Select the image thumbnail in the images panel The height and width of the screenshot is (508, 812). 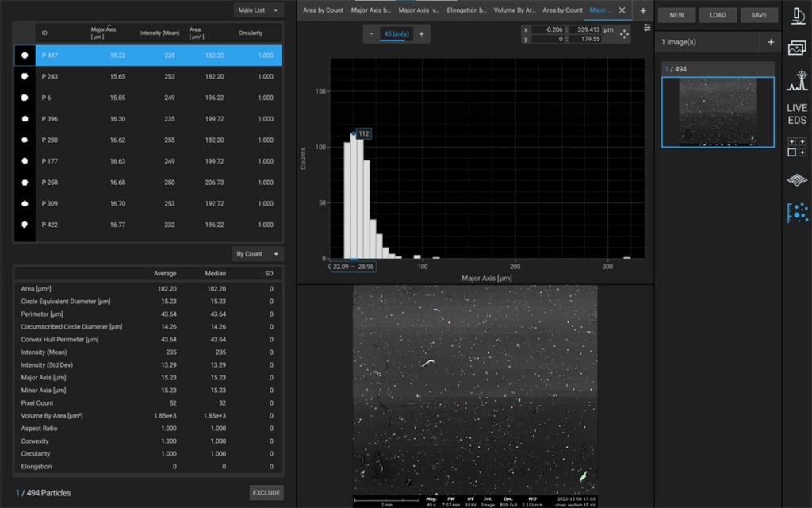(716, 111)
